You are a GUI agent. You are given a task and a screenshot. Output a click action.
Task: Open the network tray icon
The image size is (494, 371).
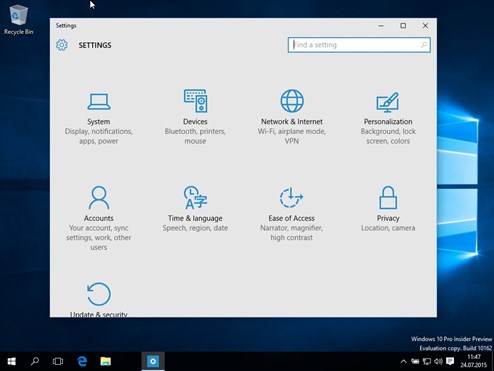[427, 361]
